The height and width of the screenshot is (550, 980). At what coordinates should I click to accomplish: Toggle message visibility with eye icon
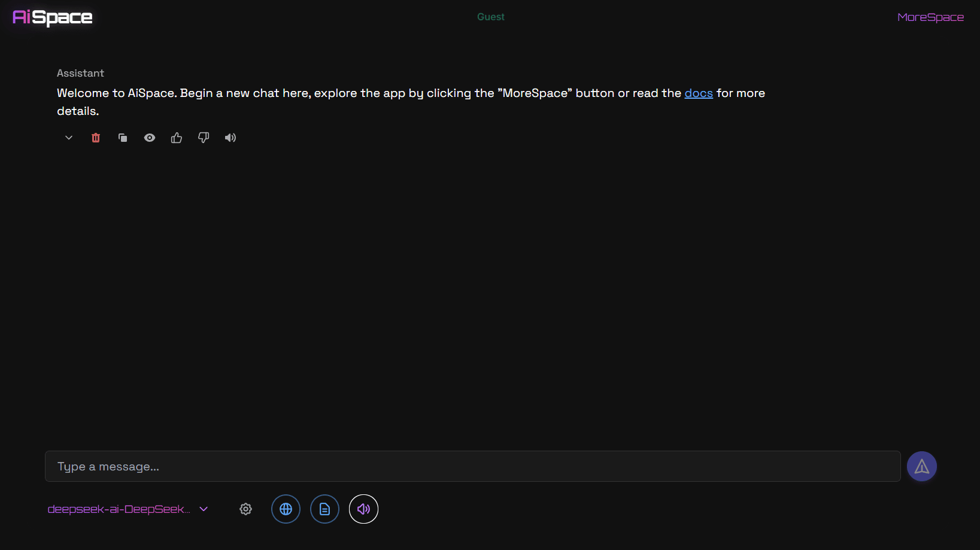150,138
